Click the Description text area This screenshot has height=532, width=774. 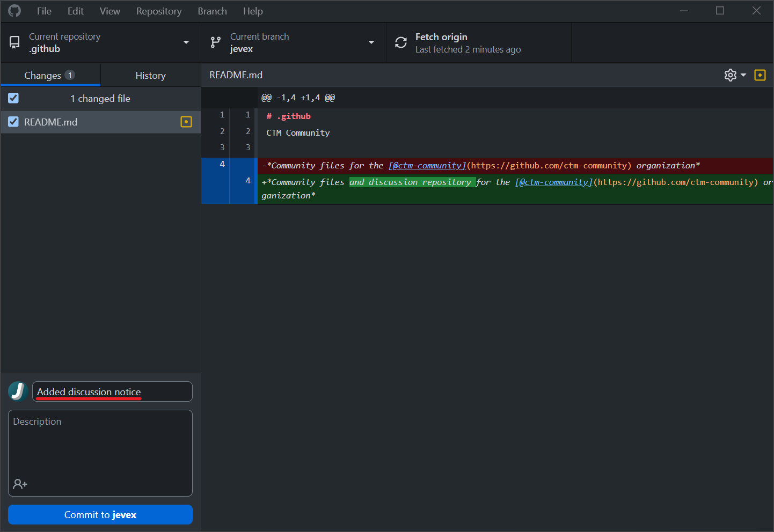click(100, 453)
